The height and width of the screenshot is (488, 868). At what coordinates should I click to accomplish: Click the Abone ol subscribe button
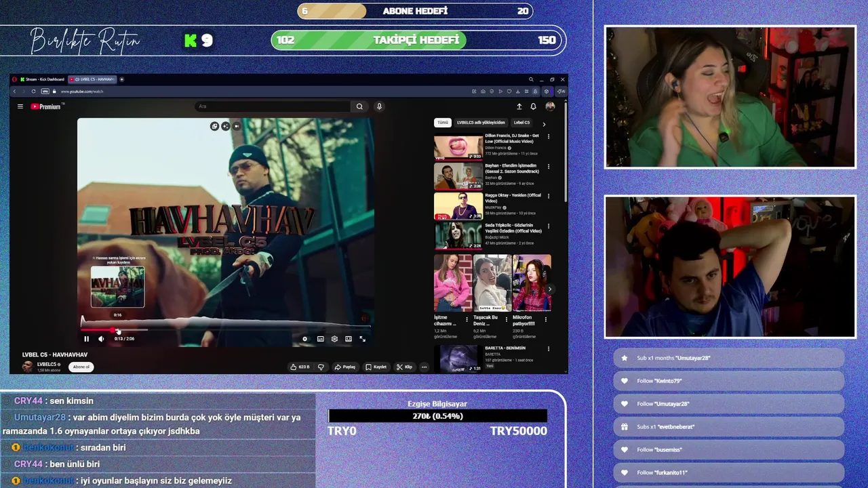pyautogui.click(x=81, y=367)
